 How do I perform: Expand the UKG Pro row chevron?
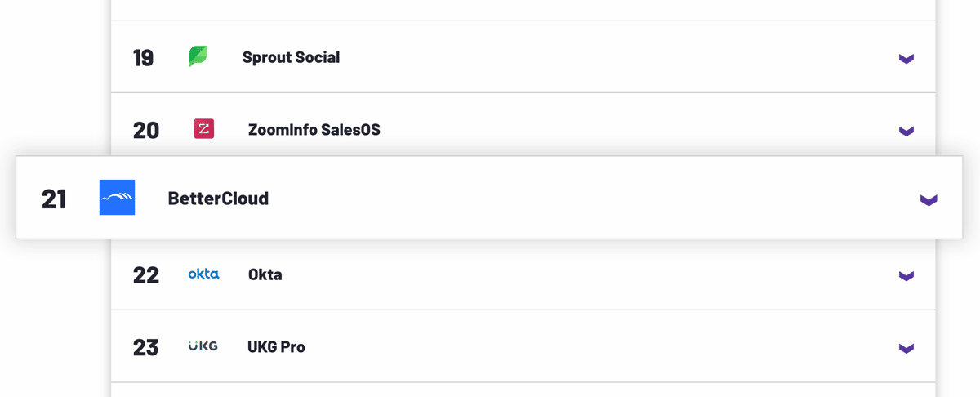pyautogui.click(x=906, y=349)
